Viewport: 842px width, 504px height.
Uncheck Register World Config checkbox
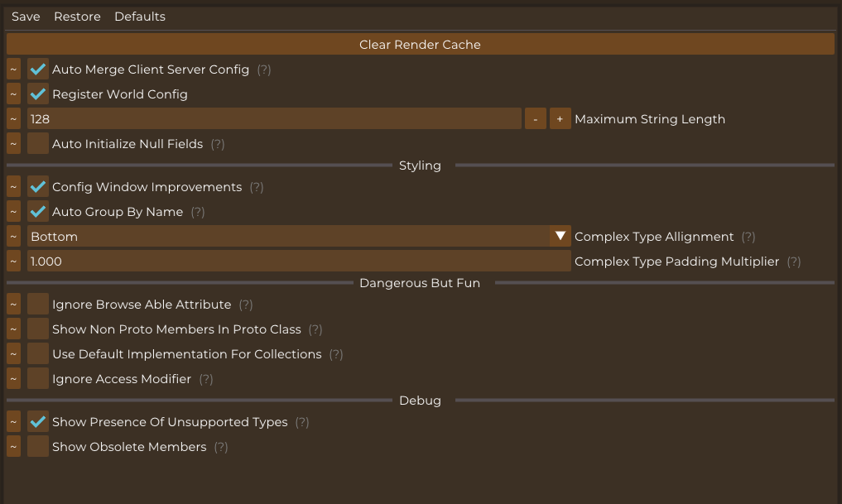point(38,94)
